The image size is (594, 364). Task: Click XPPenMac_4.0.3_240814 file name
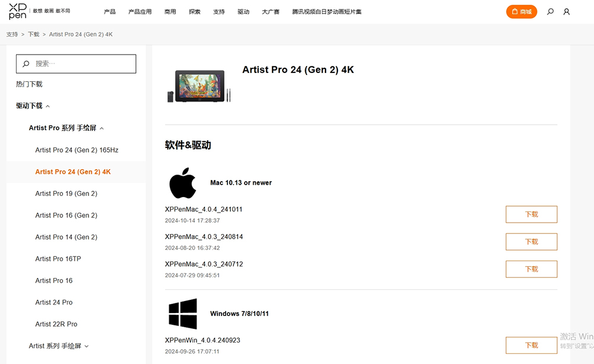click(x=204, y=237)
